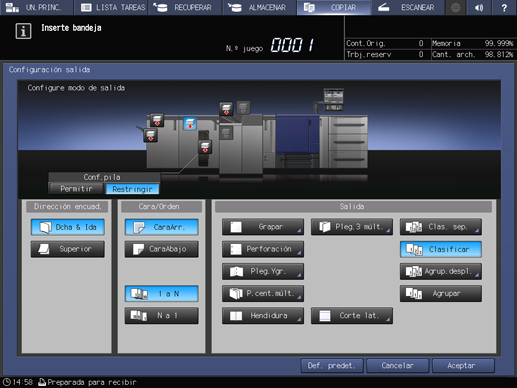Image resolution: width=517 pixels, height=388 pixels.
Task: Click the information icon beside Inserte bandeja
Action: point(23,31)
